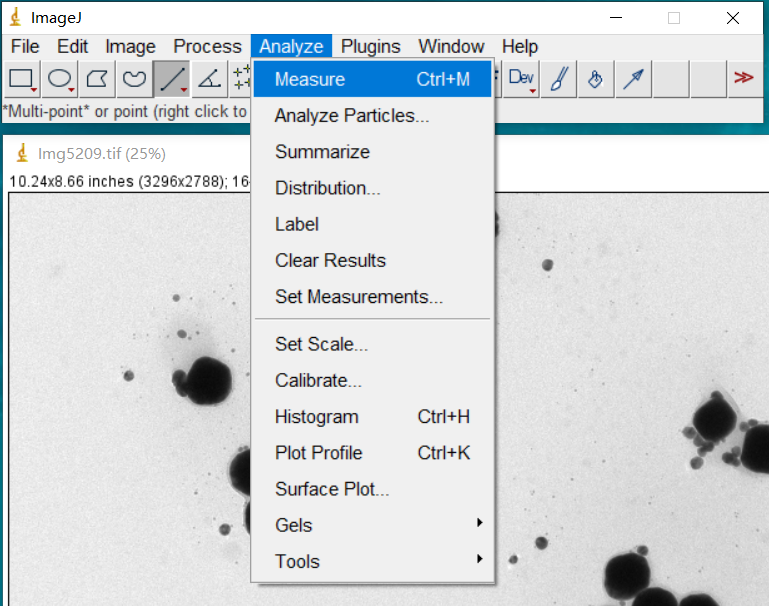Select the Oval selection tool

pyautogui.click(x=60, y=78)
